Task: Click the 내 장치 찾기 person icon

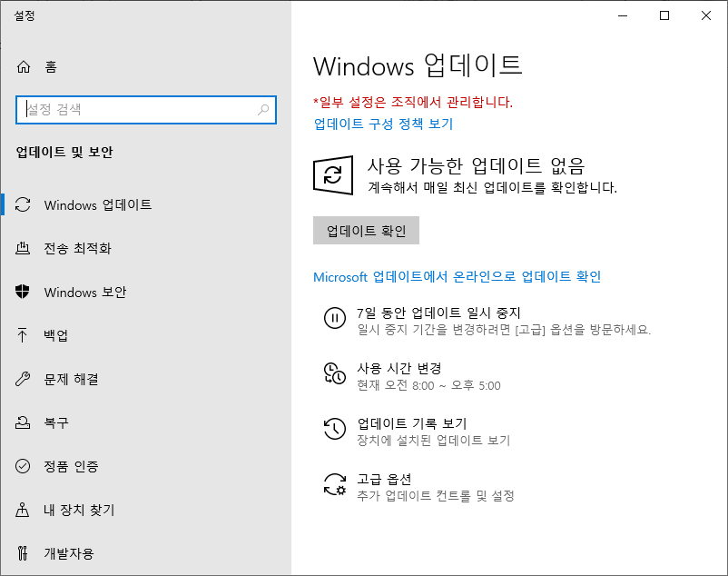Action: coord(23,510)
